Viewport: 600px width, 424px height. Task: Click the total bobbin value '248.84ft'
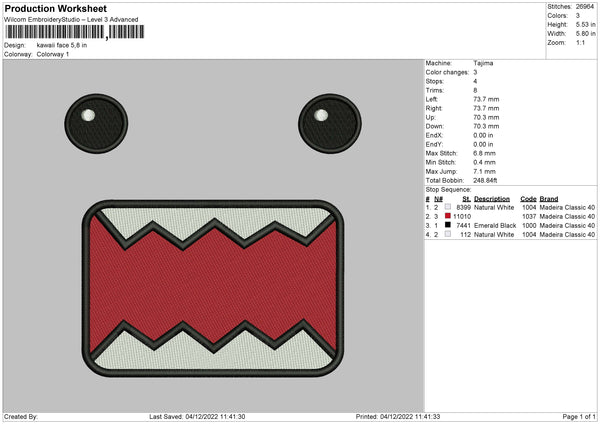(x=485, y=180)
